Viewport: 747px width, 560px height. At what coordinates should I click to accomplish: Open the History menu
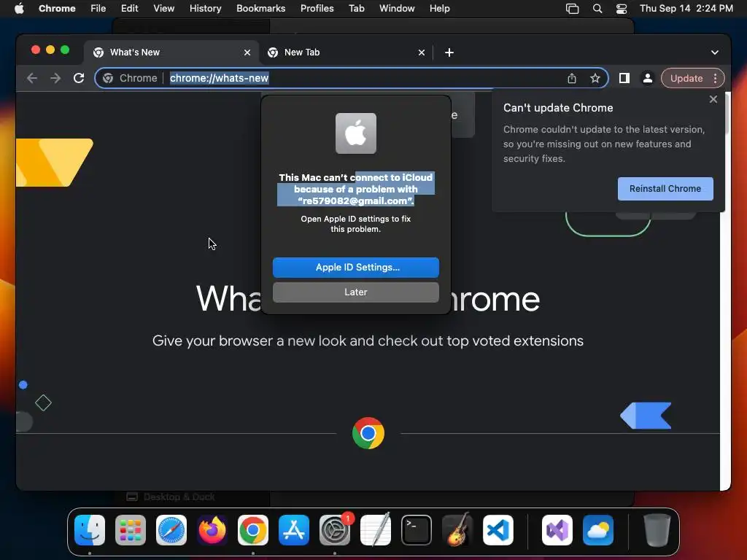[205, 9]
